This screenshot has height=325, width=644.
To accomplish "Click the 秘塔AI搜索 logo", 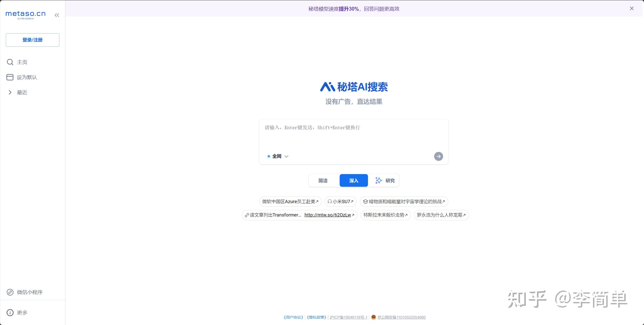I will [354, 87].
